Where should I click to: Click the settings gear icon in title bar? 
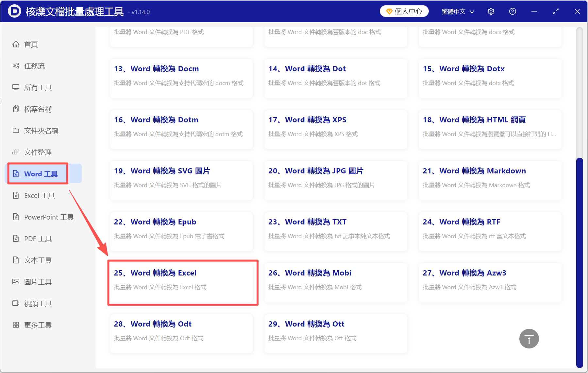pos(491,11)
